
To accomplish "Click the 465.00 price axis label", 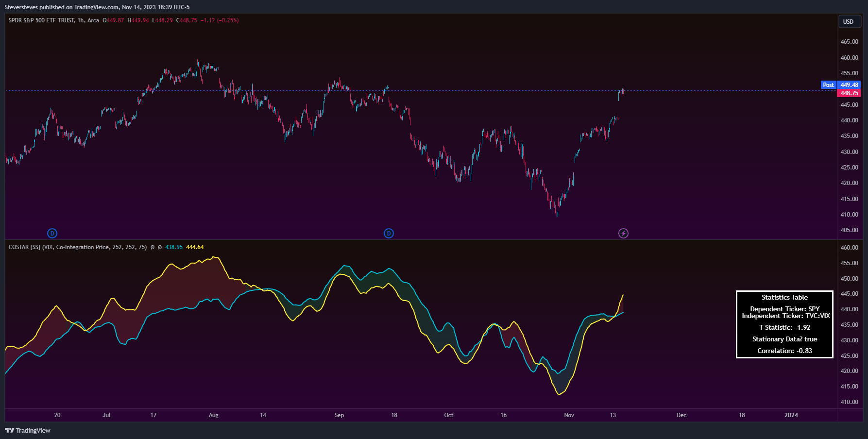I will coord(849,42).
